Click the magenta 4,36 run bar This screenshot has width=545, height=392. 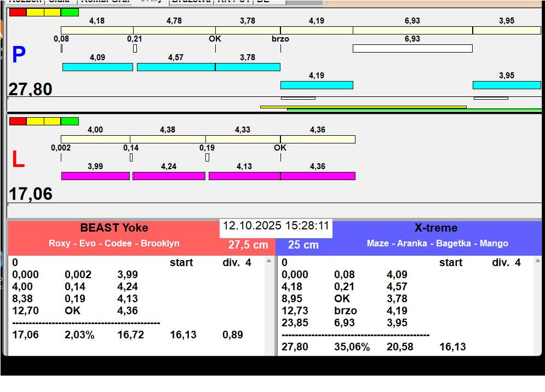point(318,176)
